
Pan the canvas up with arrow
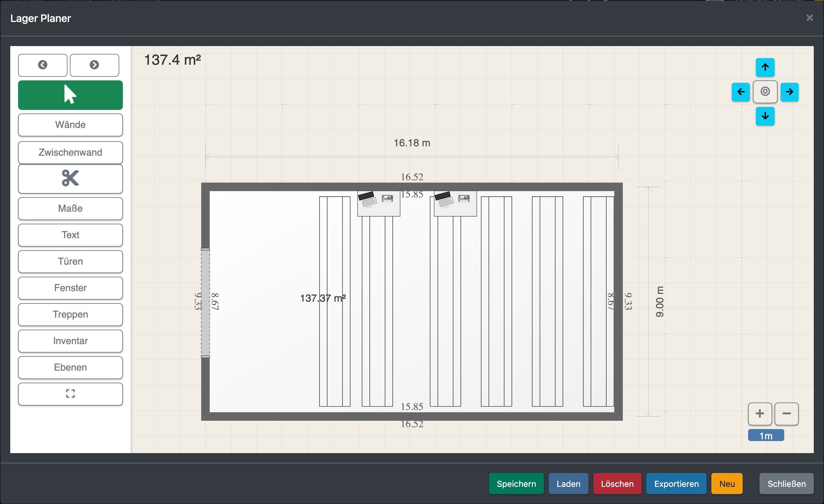click(x=765, y=67)
